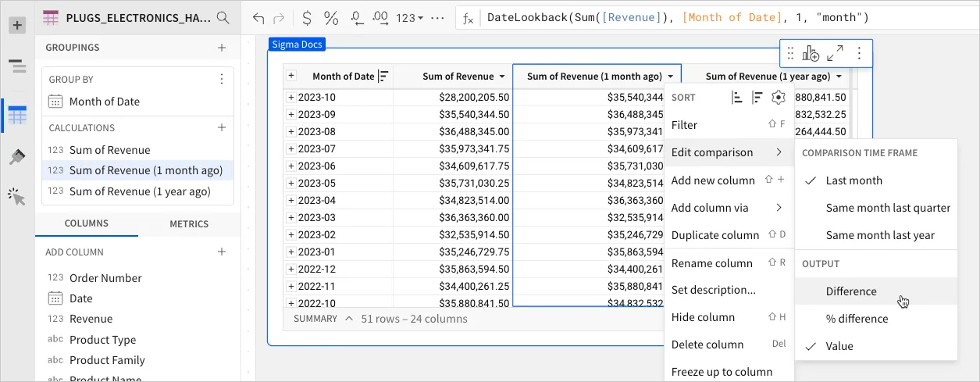
Task: Expand the 2023-01 row
Action: tap(291, 252)
